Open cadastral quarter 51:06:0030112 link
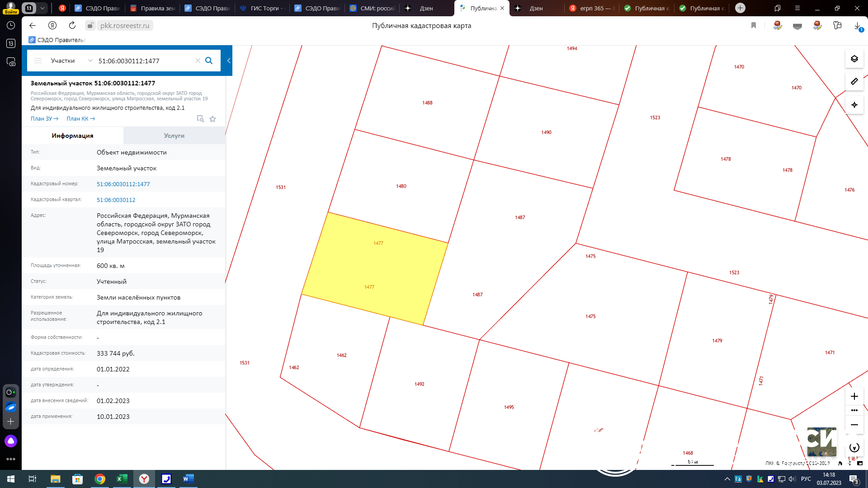 [x=116, y=200]
